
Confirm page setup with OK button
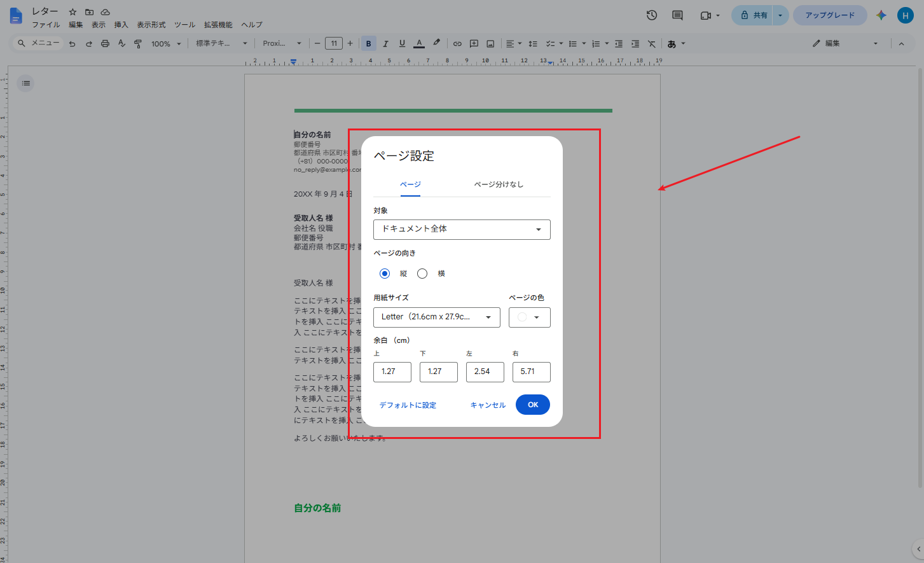(x=533, y=405)
